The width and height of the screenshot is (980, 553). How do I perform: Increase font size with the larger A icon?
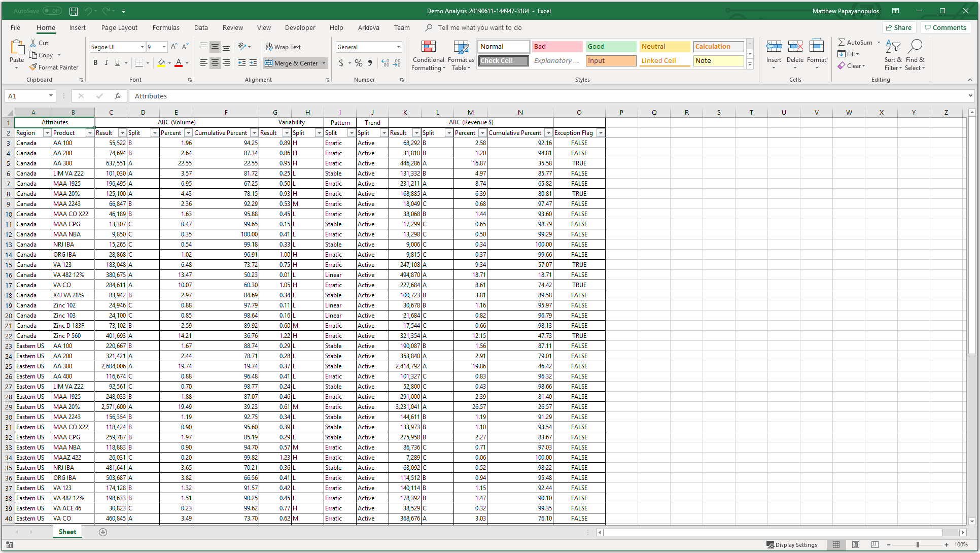(x=174, y=47)
